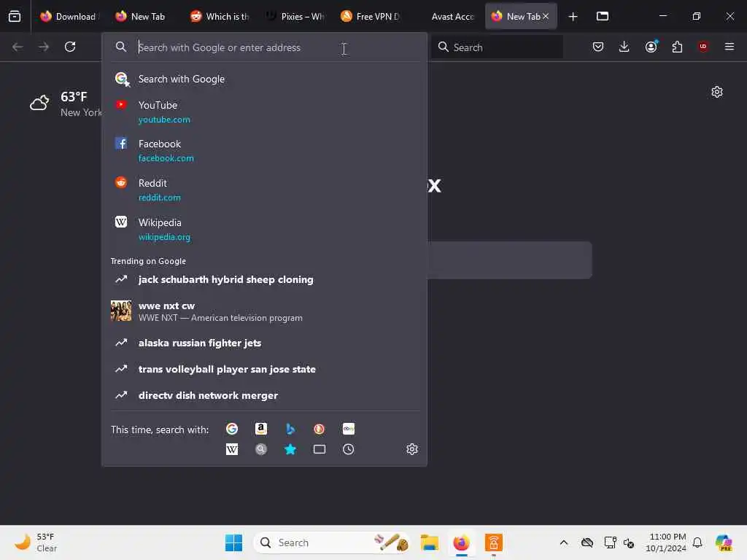Search this time with Bing icon
The image size is (747, 560).
pyautogui.click(x=290, y=429)
